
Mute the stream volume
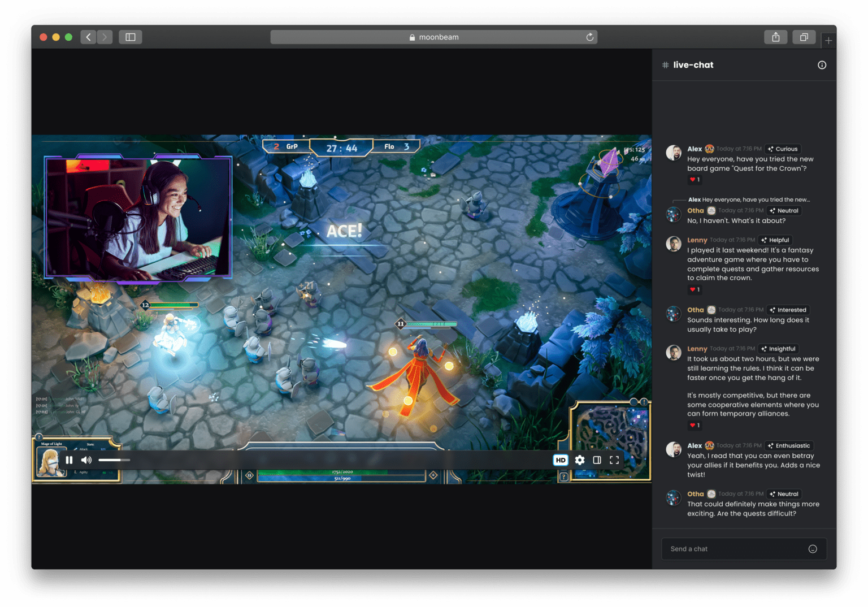[86, 459]
